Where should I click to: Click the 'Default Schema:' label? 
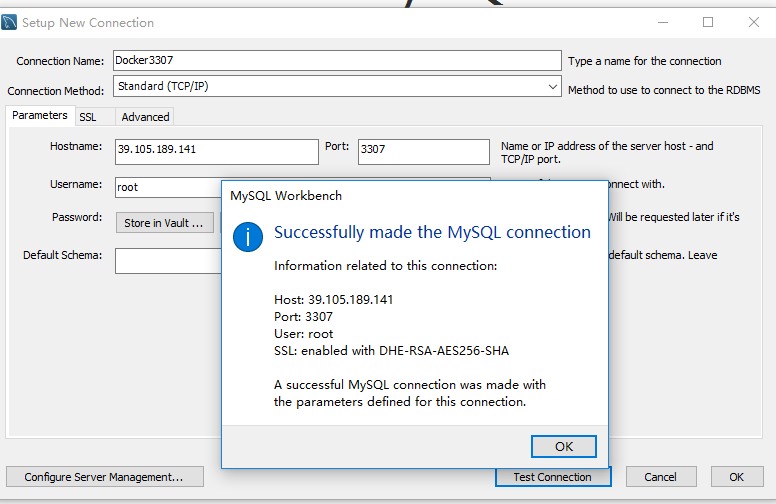(62, 255)
